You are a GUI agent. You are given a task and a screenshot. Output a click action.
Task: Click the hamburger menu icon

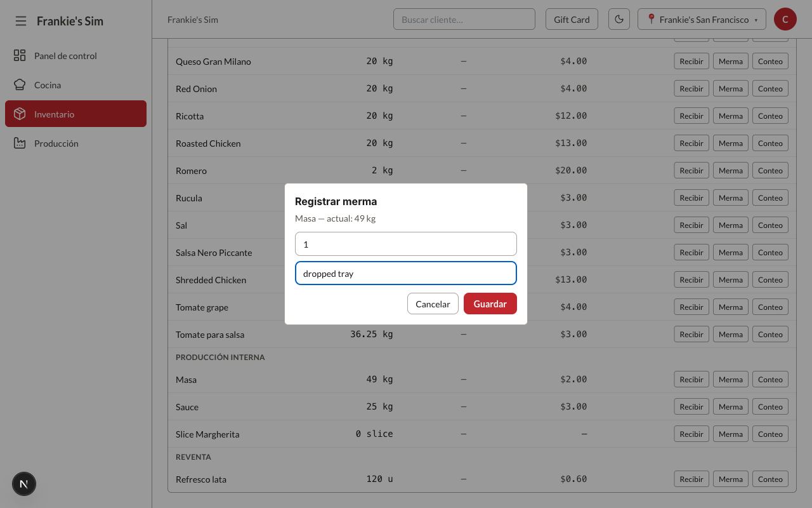click(21, 21)
